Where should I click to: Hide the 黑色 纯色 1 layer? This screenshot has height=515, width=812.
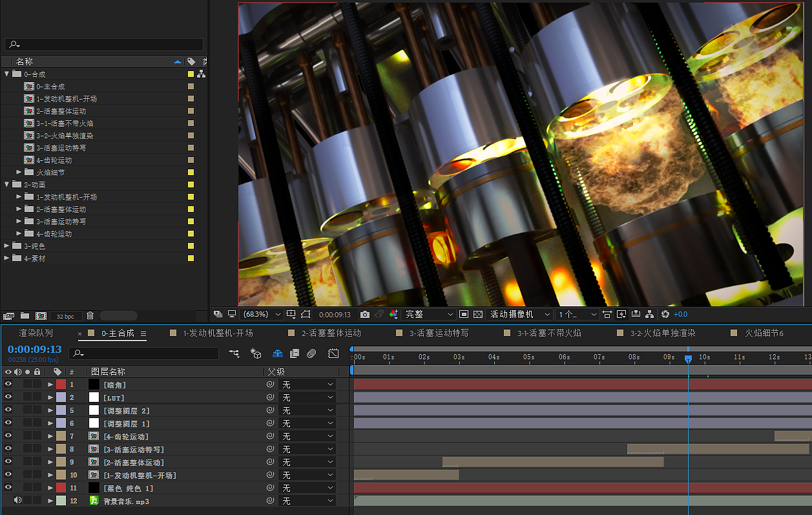pos(8,488)
